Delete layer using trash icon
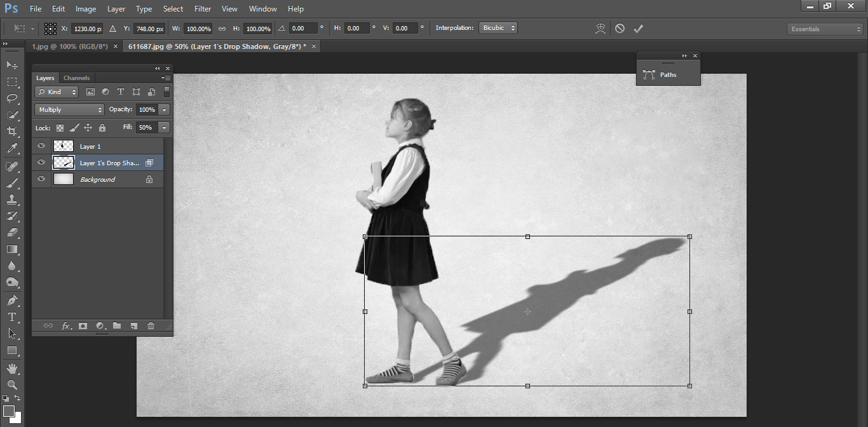The width and height of the screenshot is (868, 427). click(x=150, y=325)
